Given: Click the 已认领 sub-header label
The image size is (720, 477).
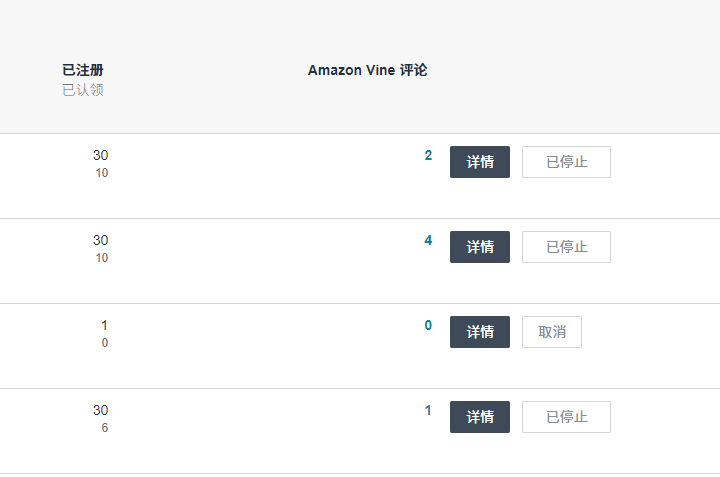Looking at the screenshot, I should point(83,90).
